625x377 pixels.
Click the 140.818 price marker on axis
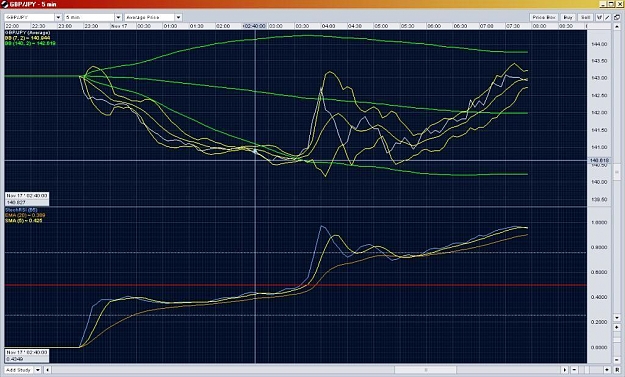pos(599,161)
